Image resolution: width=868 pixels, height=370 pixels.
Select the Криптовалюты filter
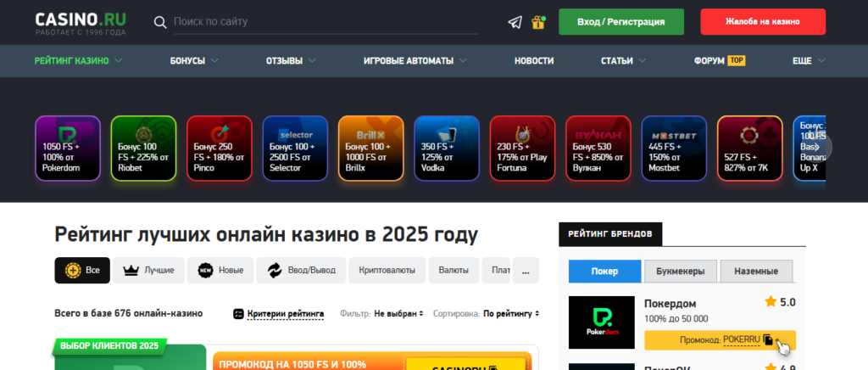[x=387, y=271]
